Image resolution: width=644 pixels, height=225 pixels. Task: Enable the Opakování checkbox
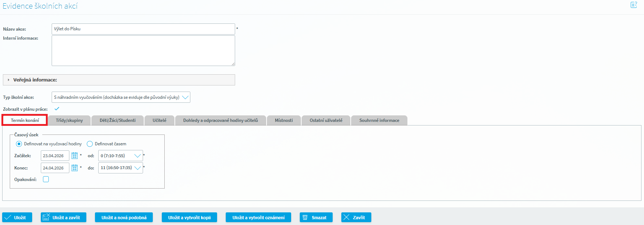tap(46, 179)
